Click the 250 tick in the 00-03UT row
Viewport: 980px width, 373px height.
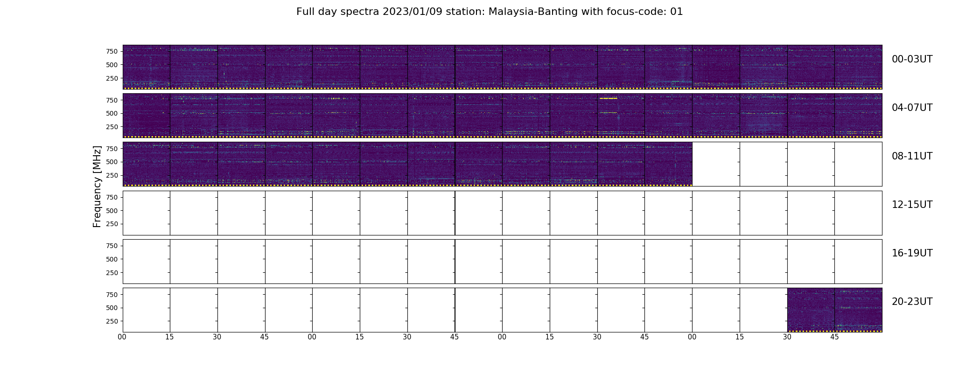click(112, 78)
